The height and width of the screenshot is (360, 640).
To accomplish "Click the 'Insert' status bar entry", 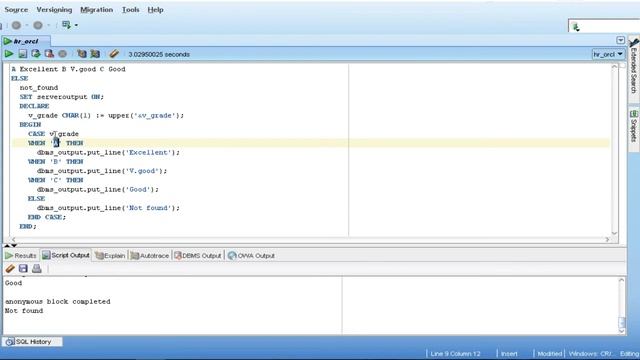I will click(x=509, y=353).
